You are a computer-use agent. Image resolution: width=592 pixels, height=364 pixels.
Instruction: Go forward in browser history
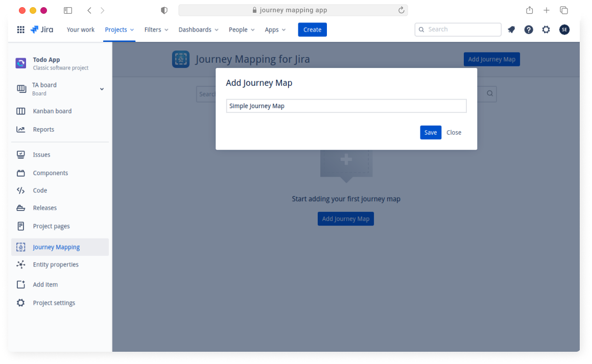102,10
